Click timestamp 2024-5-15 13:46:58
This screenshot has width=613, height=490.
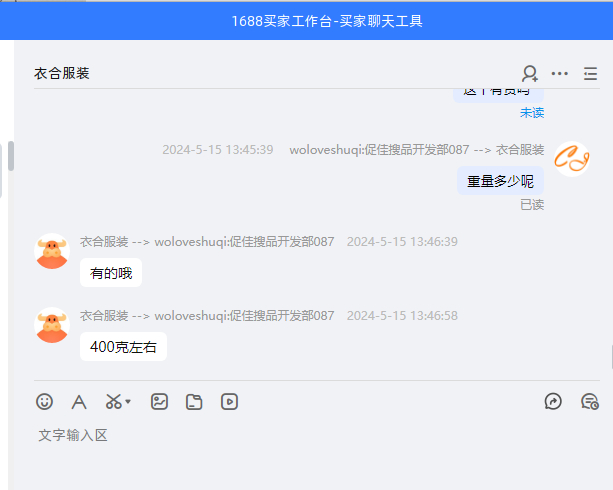(402, 316)
